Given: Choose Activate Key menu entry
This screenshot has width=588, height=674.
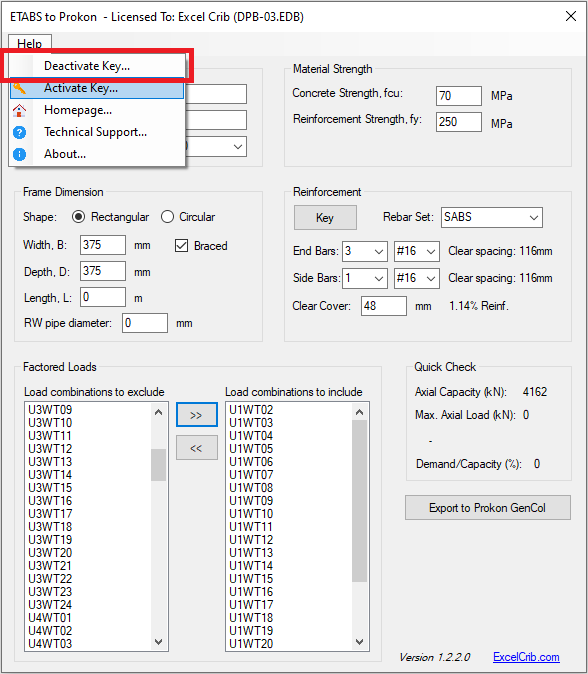Looking at the screenshot, I should tap(97, 88).
